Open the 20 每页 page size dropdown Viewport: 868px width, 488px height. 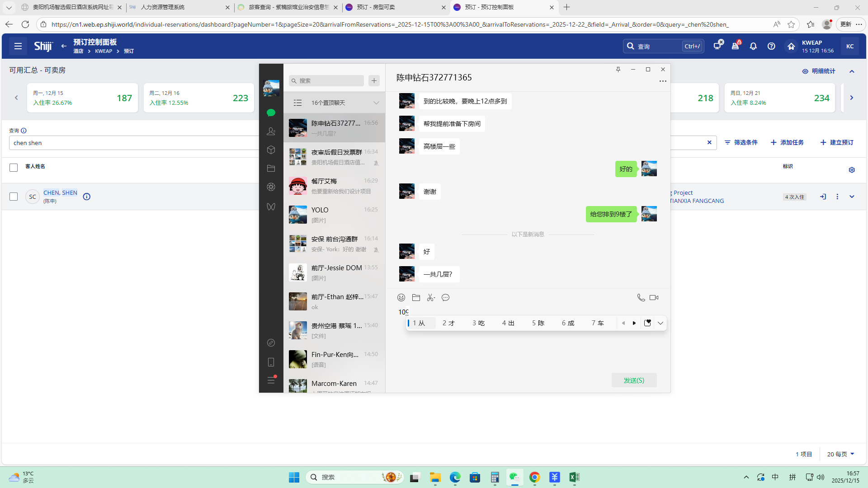tap(840, 454)
